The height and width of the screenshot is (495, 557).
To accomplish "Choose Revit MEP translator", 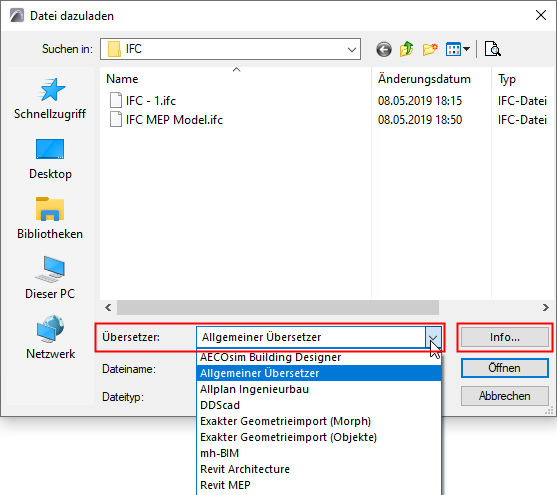I will point(319,485).
